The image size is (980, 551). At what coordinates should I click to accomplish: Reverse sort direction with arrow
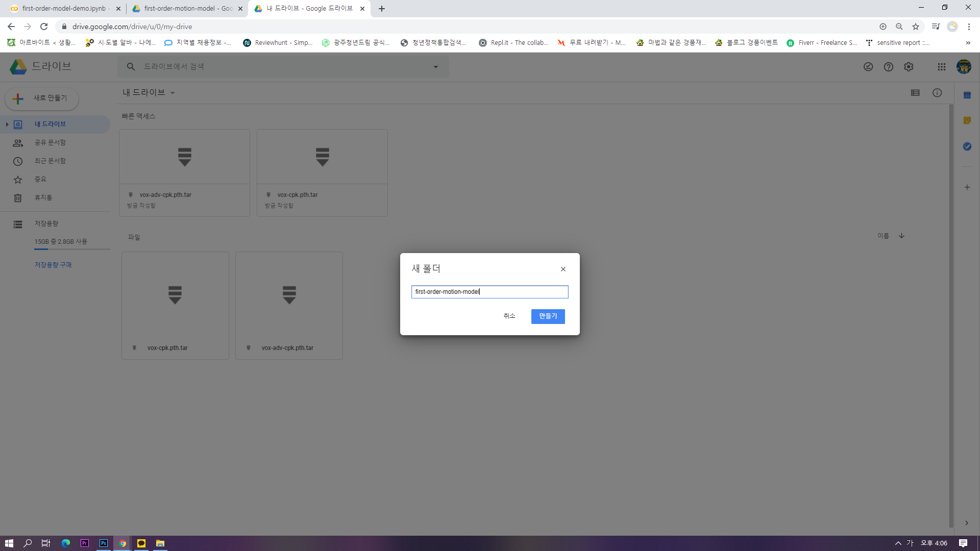(901, 236)
